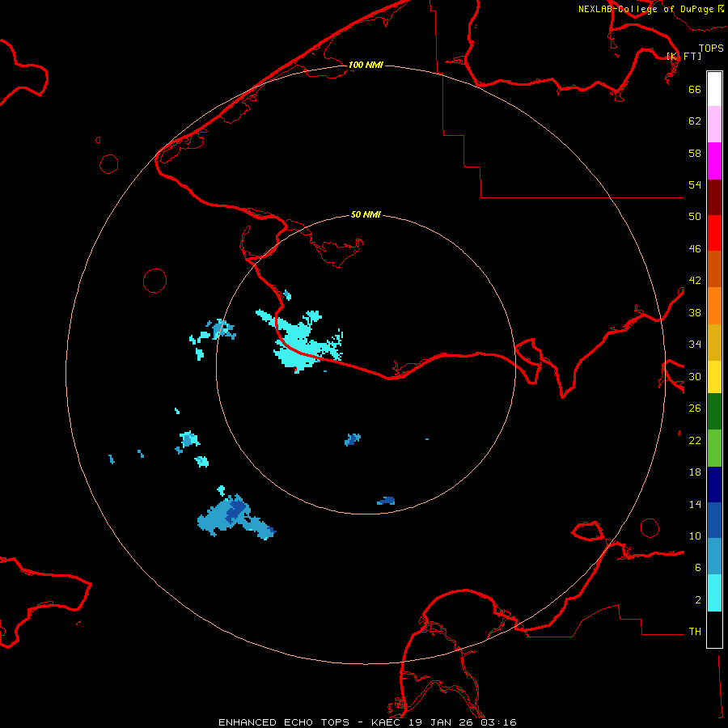
Task: Click the 2 legend value
Action: point(697,600)
